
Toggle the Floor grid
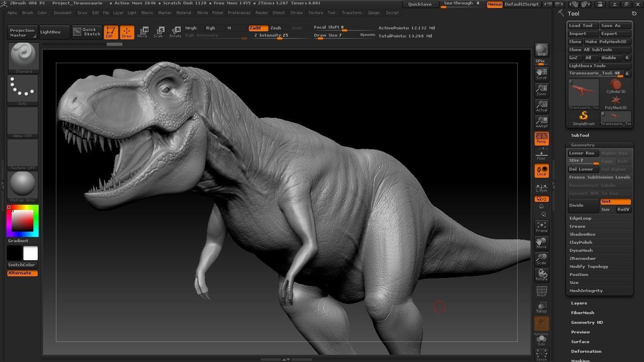(x=541, y=154)
